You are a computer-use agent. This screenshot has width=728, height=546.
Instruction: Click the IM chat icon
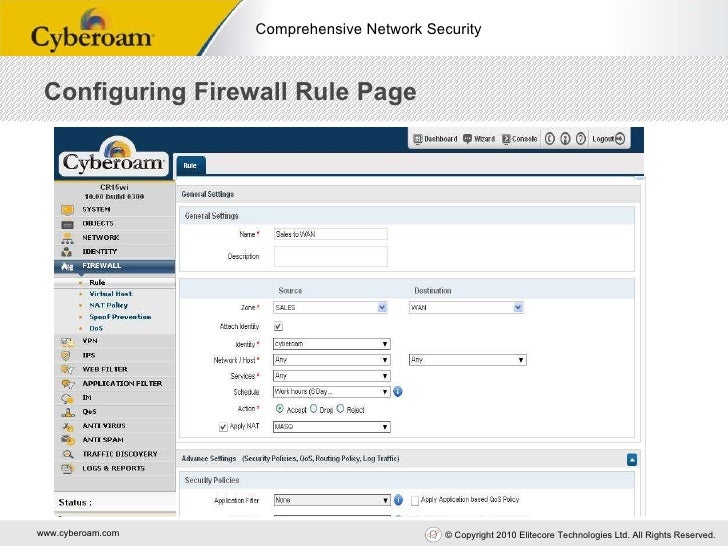point(67,398)
